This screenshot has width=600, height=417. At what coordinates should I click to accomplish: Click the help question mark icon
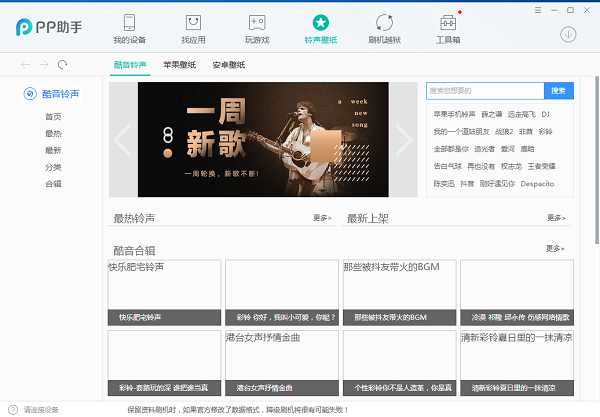[x=13, y=410]
